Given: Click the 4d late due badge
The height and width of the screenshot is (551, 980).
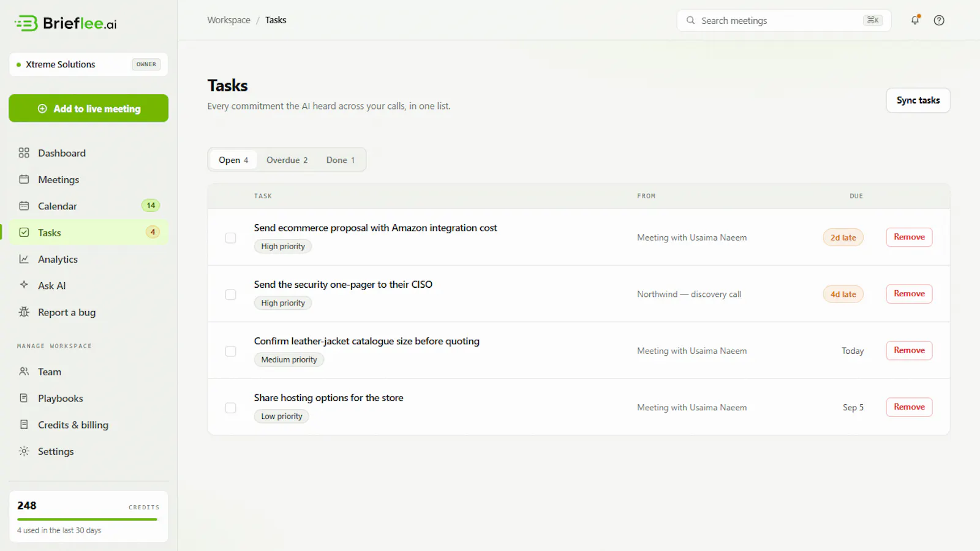Looking at the screenshot, I should coord(843,294).
